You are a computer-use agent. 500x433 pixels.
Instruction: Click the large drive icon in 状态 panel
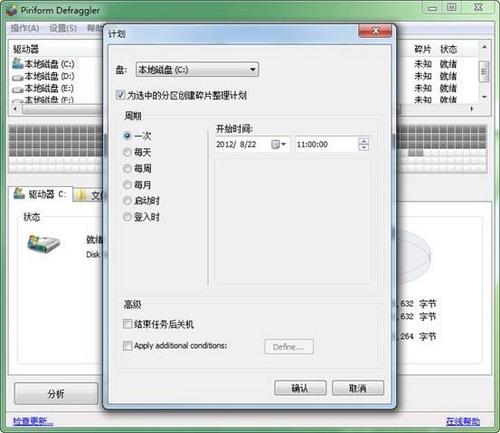[x=43, y=244]
